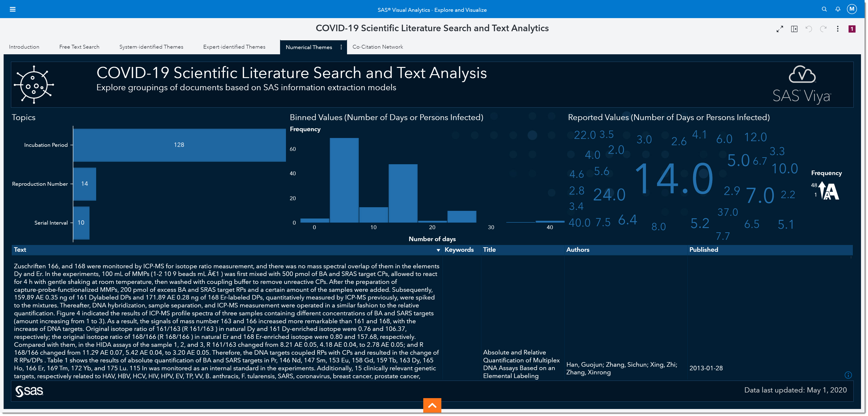Click the orange scroll-up arrow button
The width and height of the screenshot is (868, 416).
(432, 406)
